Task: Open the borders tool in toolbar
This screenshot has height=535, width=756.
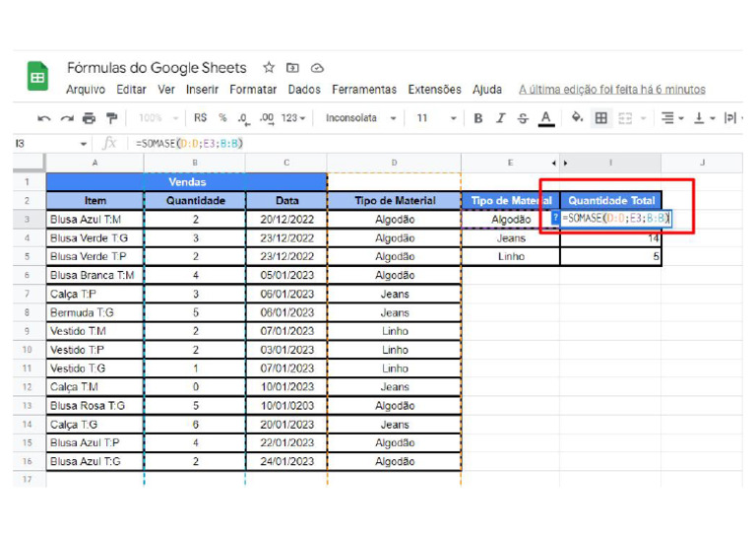Action: point(600,118)
